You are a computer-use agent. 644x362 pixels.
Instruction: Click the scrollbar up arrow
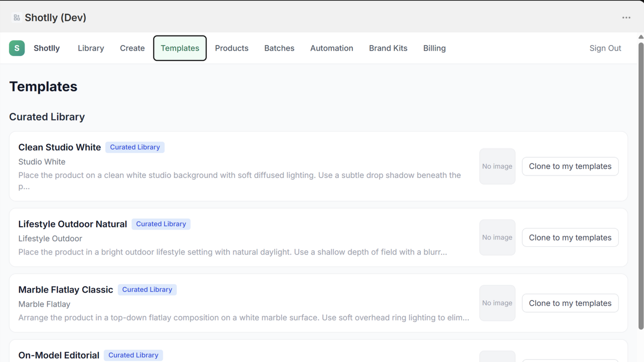tap(641, 37)
